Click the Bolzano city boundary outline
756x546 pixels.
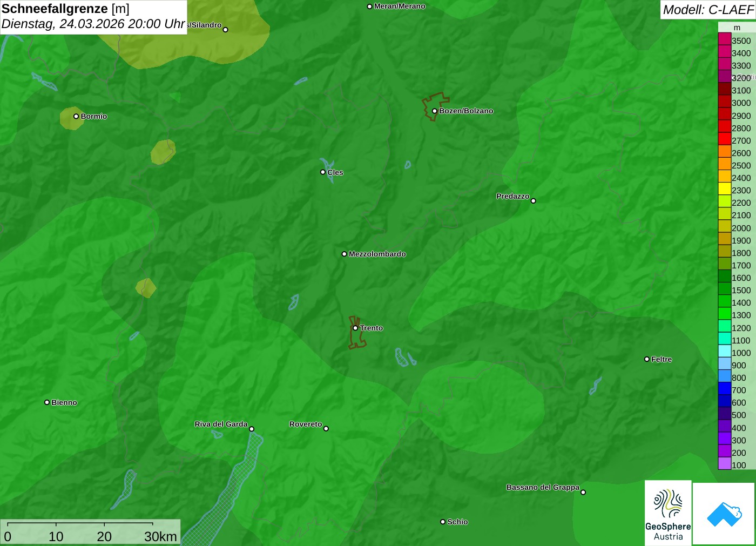pos(435,106)
